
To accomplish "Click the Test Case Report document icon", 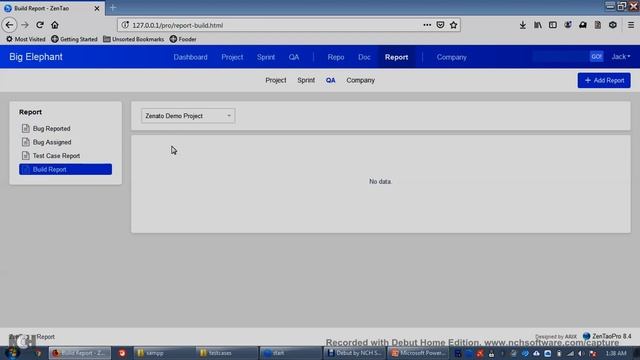I will 26,156.
